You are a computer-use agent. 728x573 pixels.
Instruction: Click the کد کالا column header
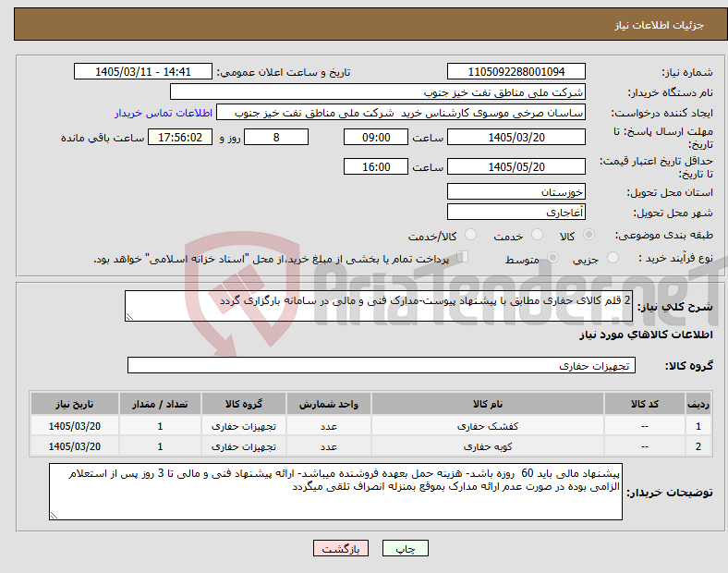click(x=645, y=404)
